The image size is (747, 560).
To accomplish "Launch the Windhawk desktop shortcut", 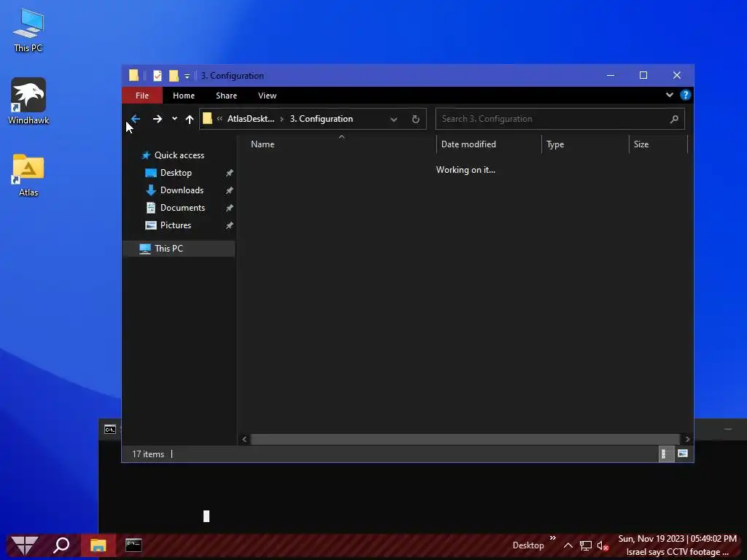I will 28,101.
